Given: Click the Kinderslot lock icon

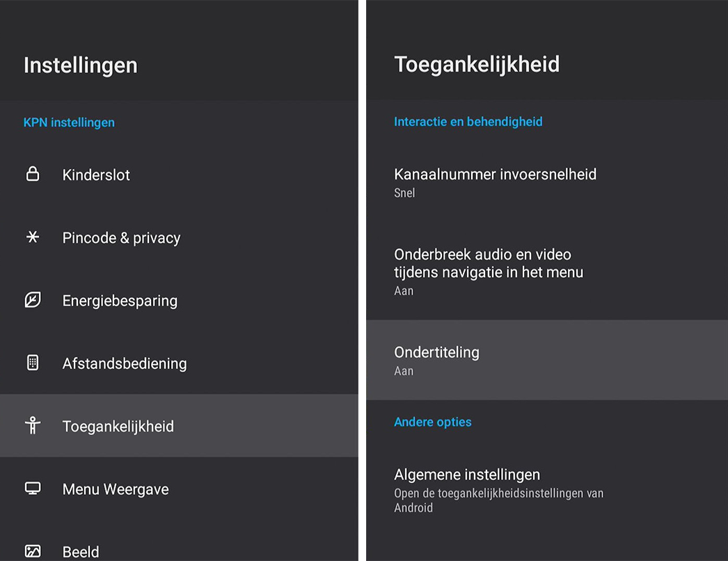Looking at the screenshot, I should pyautogui.click(x=33, y=174).
